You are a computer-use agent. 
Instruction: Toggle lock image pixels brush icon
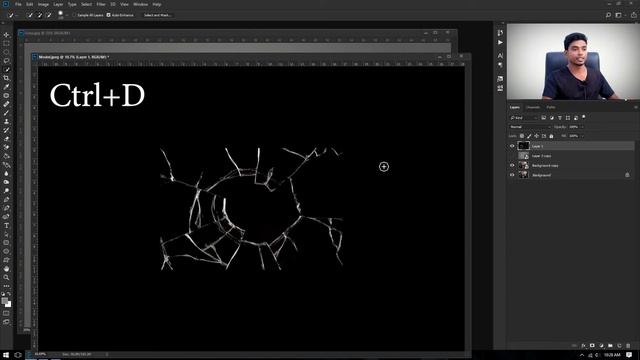pos(529,136)
